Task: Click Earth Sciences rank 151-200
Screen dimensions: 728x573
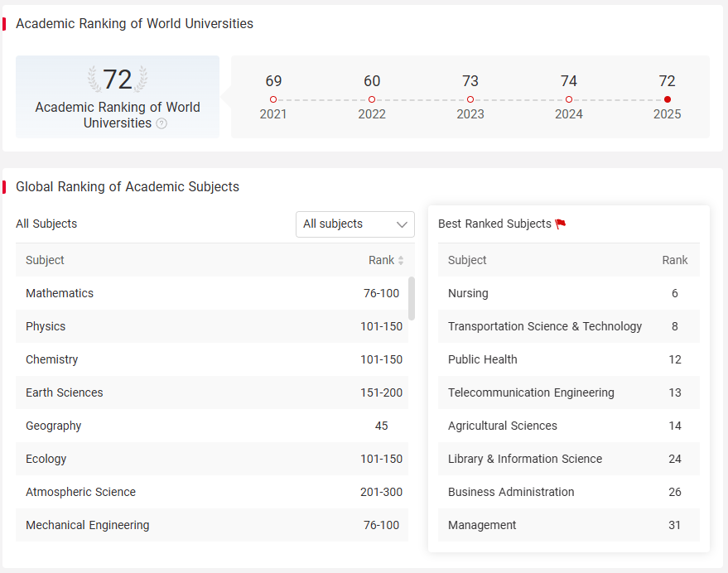Action: (381, 392)
